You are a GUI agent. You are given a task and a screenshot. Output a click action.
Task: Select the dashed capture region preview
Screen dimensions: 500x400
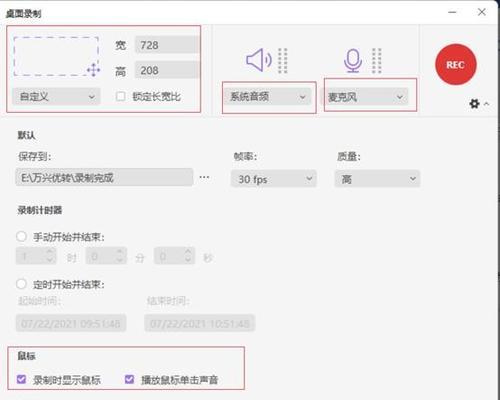point(56,56)
